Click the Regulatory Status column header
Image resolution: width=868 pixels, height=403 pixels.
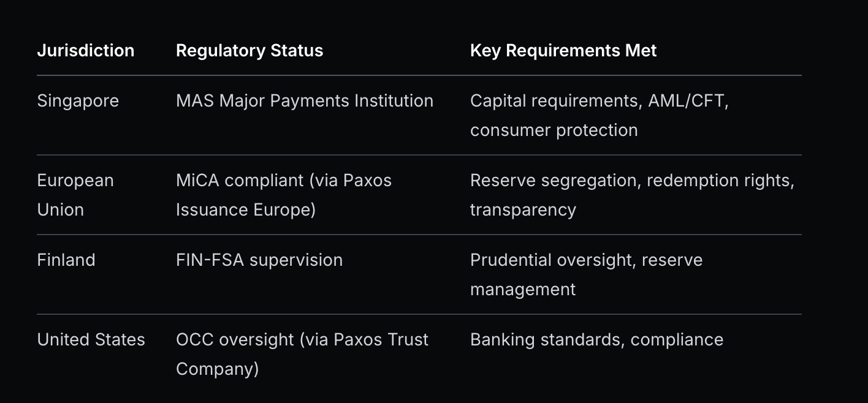(249, 50)
